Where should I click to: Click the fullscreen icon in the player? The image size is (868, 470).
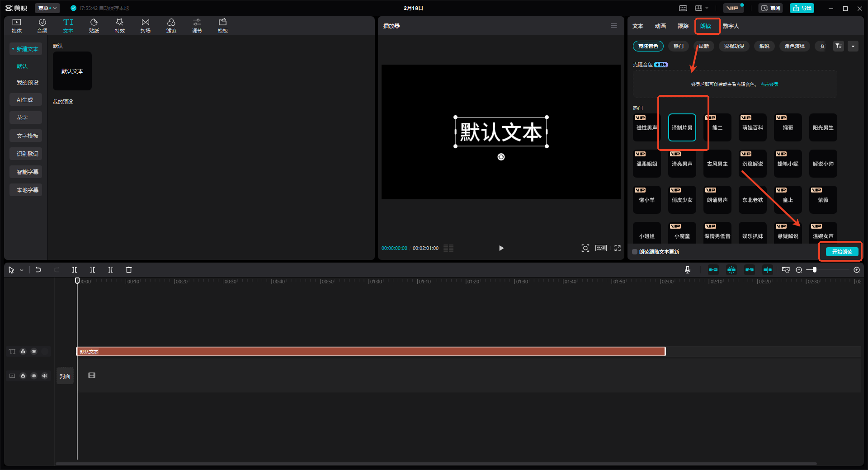coord(618,248)
